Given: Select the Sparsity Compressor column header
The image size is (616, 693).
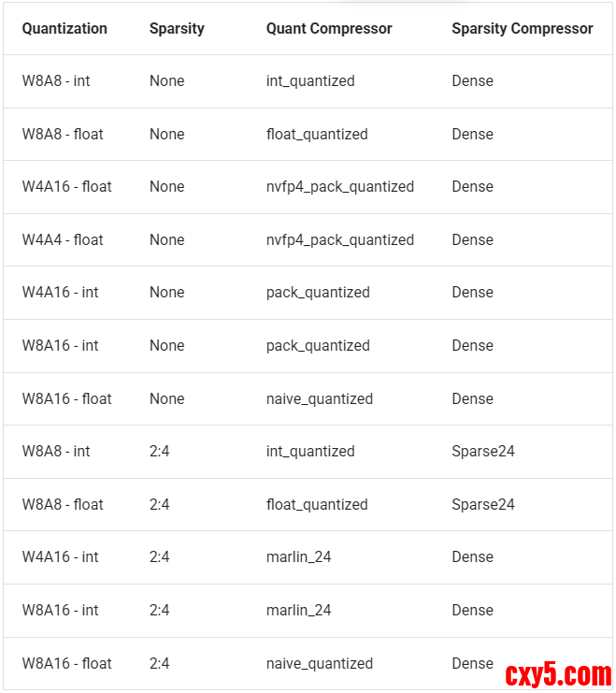Looking at the screenshot, I should (522, 28).
